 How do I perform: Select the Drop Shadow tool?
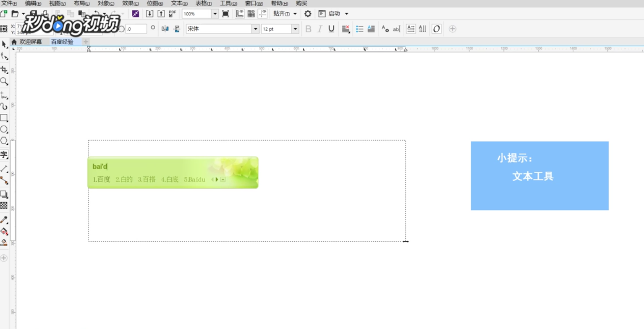(4, 194)
